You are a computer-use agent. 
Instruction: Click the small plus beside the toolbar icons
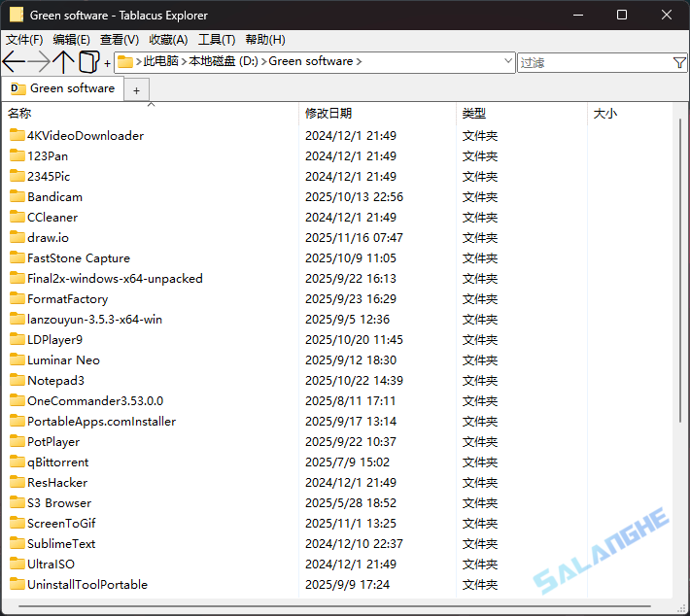[107, 64]
